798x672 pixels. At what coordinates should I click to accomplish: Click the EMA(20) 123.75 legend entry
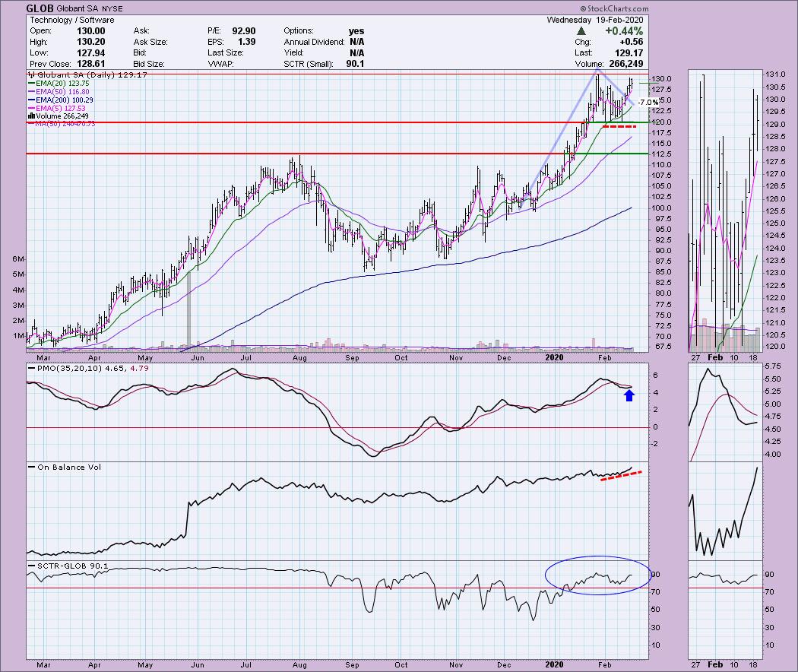pos(59,84)
